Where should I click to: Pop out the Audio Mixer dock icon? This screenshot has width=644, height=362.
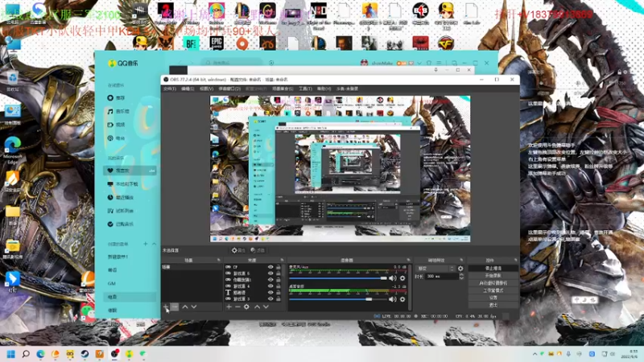point(408,260)
